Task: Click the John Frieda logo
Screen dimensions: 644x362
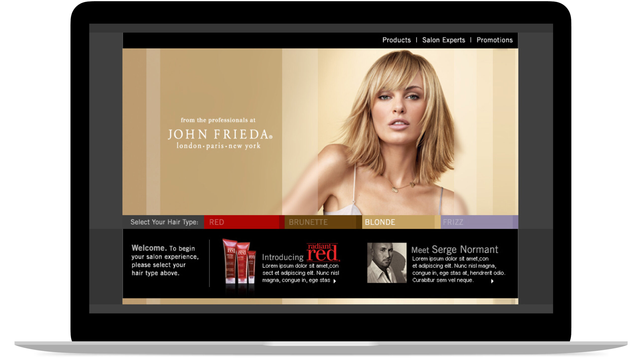Action: pyautogui.click(x=220, y=134)
